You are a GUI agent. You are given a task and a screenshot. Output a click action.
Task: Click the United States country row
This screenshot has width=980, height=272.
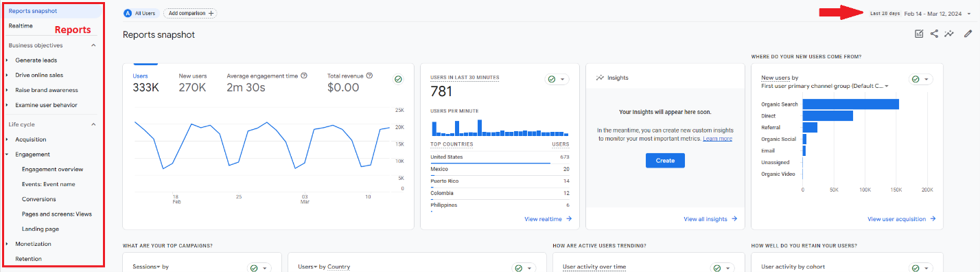pos(500,158)
